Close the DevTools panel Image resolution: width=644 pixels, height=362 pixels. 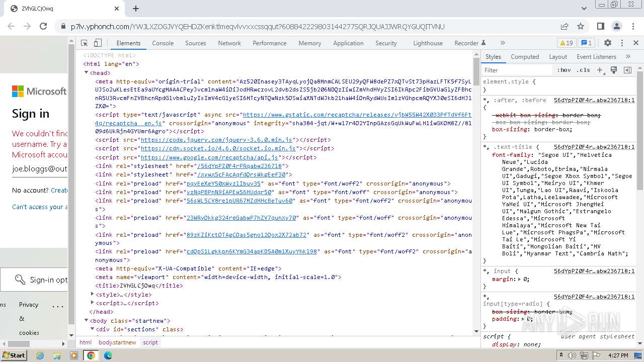tap(636, 43)
